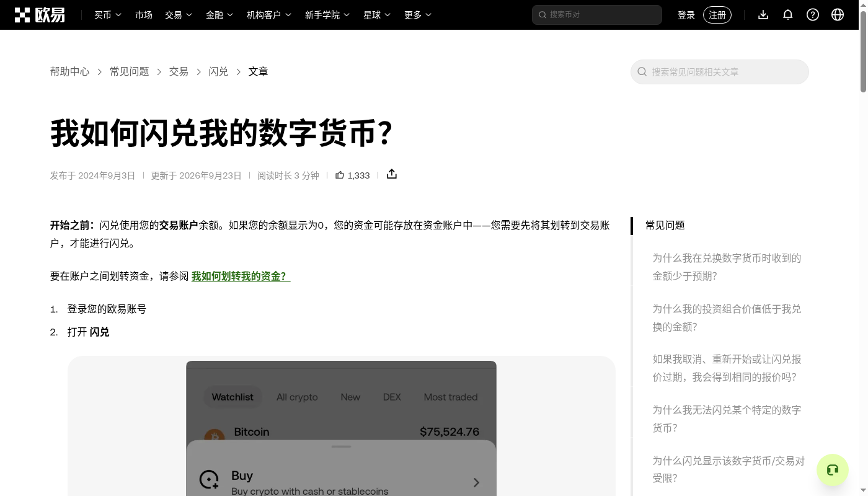Image resolution: width=868 pixels, height=496 pixels.
Task: Click the 欧易 OKX logo
Action: (x=40, y=15)
